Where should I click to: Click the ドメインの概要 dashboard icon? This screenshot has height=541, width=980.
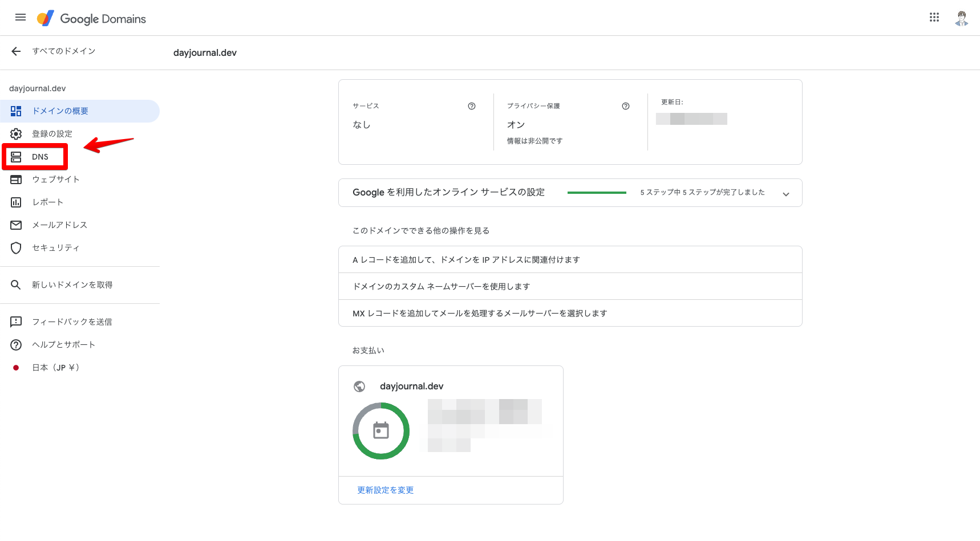point(16,111)
